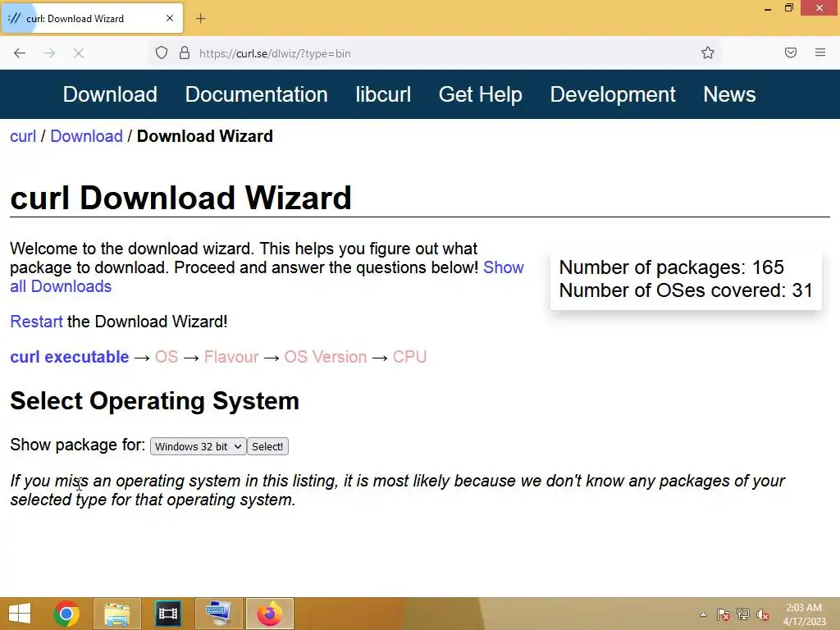
Task: Open the Documentation navigation item
Action: click(x=256, y=94)
